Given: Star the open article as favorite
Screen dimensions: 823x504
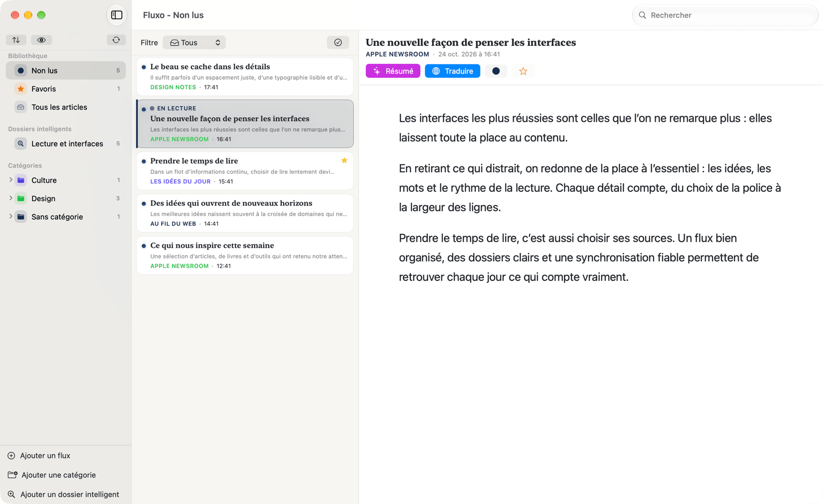Looking at the screenshot, I should (x=523, y=71).
